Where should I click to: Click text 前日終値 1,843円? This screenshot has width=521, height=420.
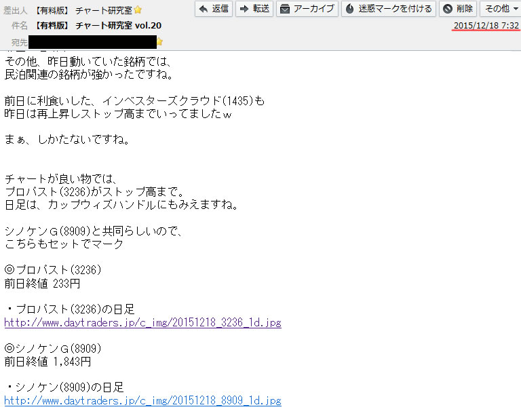point(47,362)
